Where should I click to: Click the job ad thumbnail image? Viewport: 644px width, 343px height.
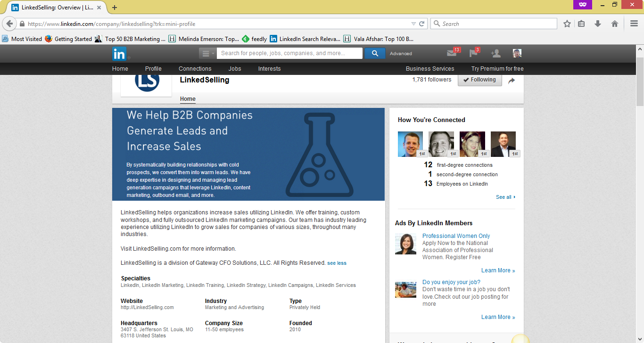coord(405,290)
